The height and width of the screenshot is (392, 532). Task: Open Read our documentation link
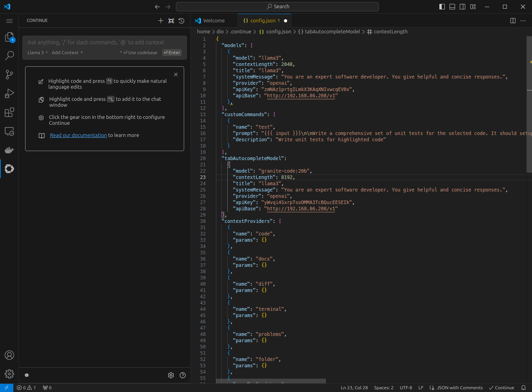[x=78, y=135]
